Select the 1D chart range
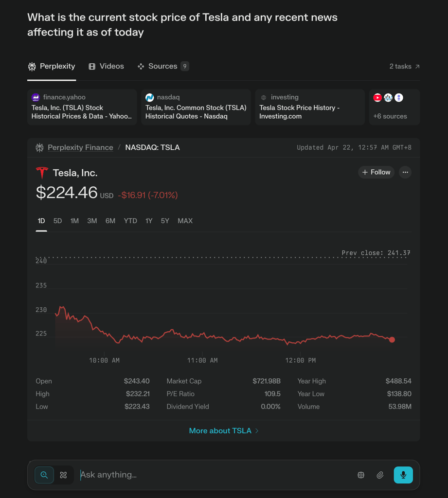The height and width of the screenshot is (498, 448). point(41,221)
